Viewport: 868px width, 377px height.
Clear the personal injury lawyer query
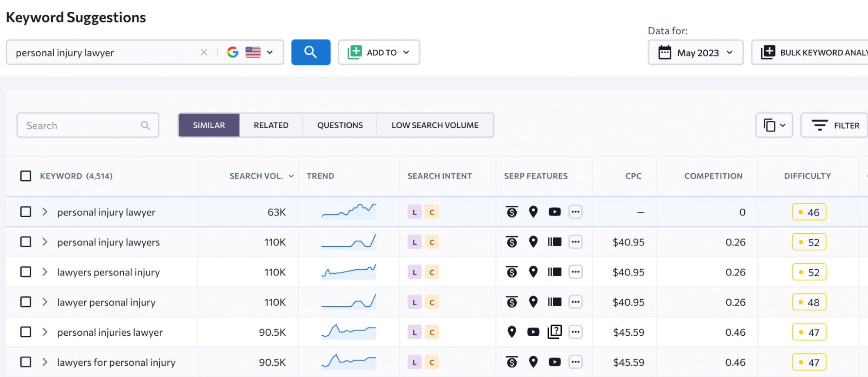(204, 52)
